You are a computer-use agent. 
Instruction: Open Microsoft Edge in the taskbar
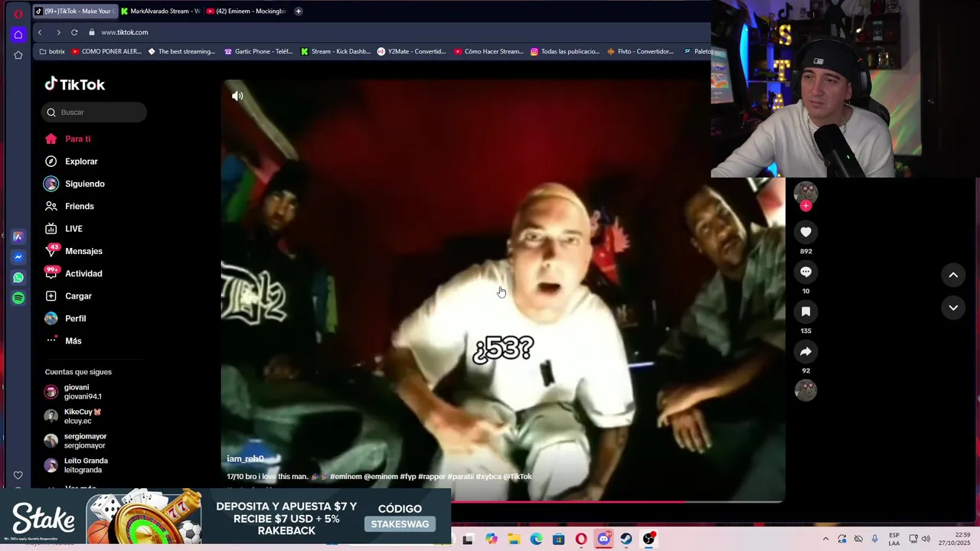point(536,539)
